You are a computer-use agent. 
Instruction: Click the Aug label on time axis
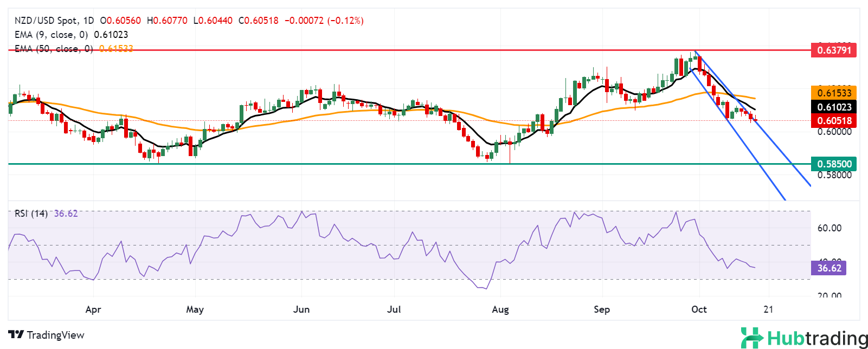(500, 309)
